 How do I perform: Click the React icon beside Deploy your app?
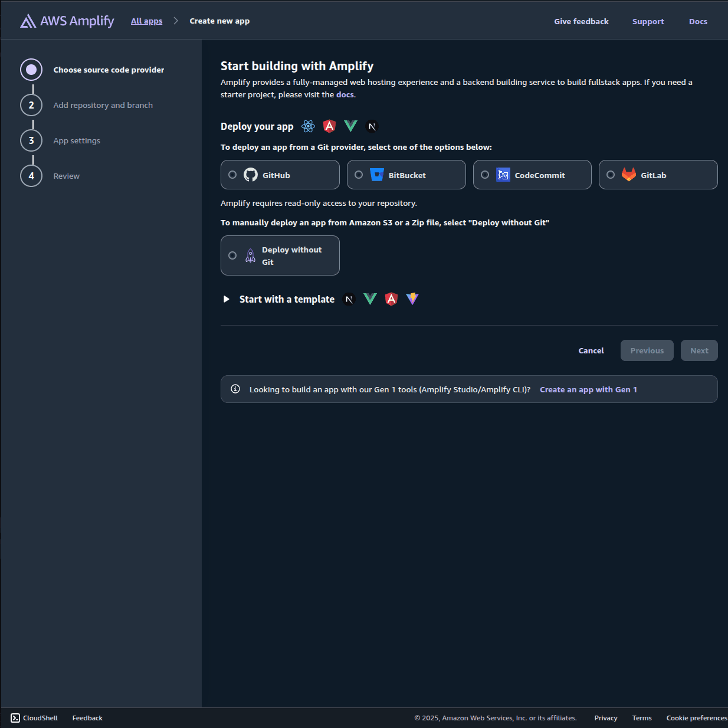click(308, 126)
